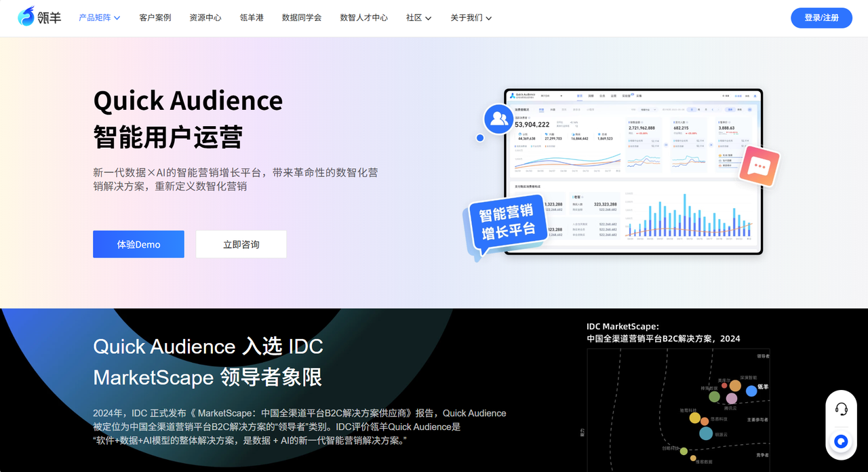Click the paragraph starting 新一代数据×AI
The height and width of the screenshot is (472, 868).
pyautogui.click(x=235, y=179)
